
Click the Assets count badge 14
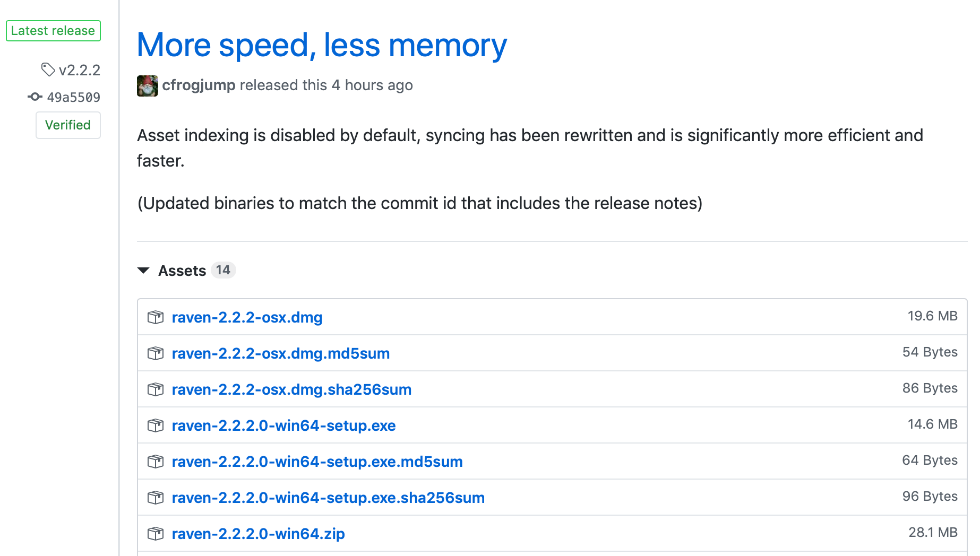223,270
